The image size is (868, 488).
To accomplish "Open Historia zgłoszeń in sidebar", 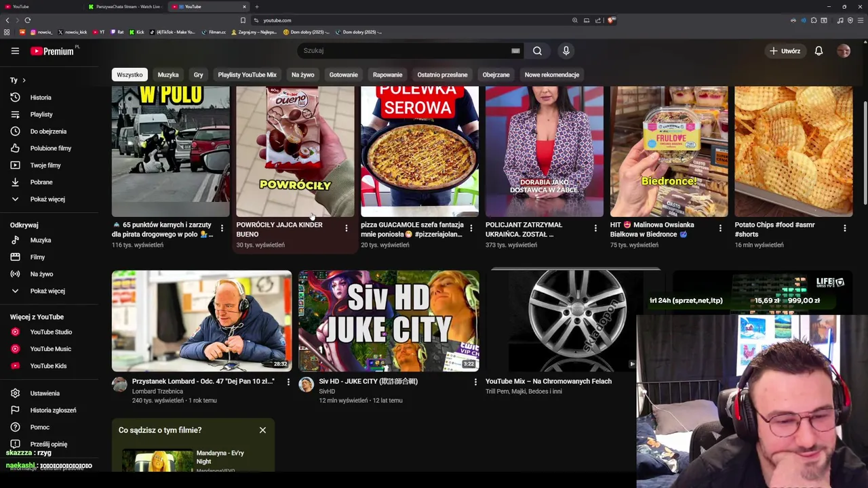I will point(53,410).
